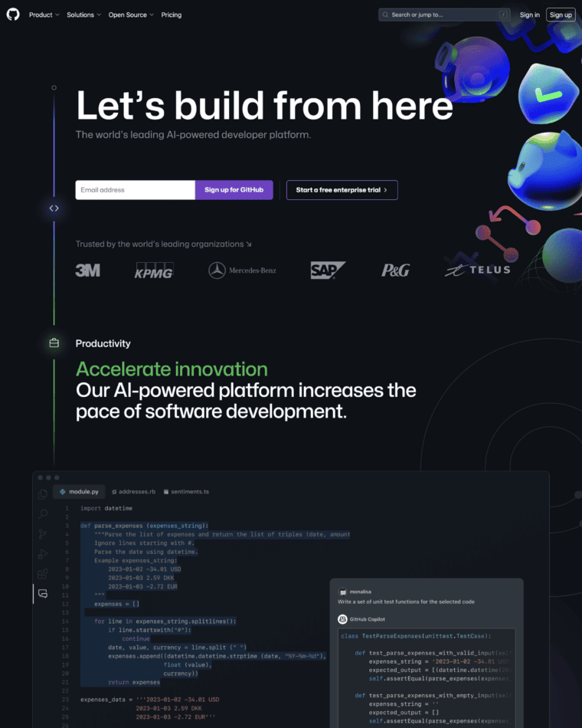
Task: Click the briefcase Productivity icon
Action: click(54, 343)
